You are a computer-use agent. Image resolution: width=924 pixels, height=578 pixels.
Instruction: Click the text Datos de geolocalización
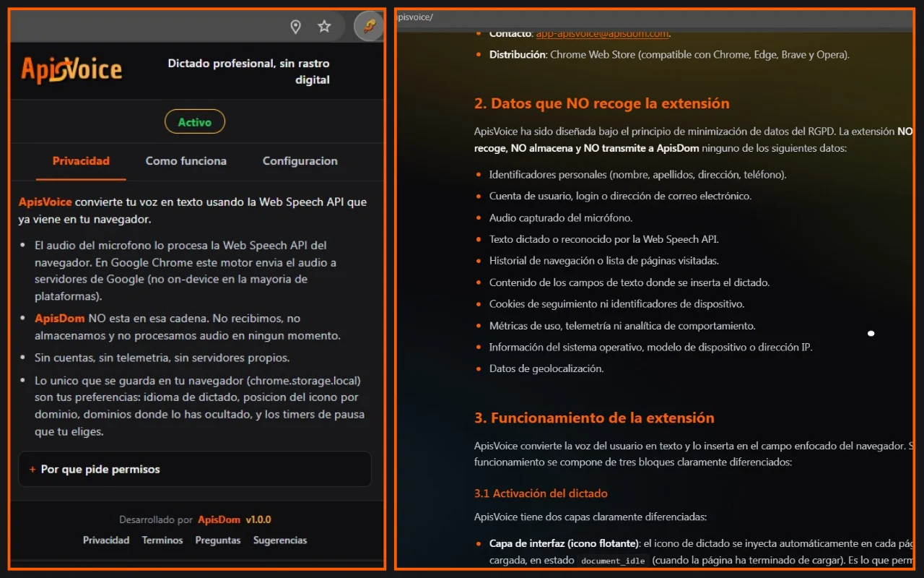pyautogui.click(x=546, y=368)
